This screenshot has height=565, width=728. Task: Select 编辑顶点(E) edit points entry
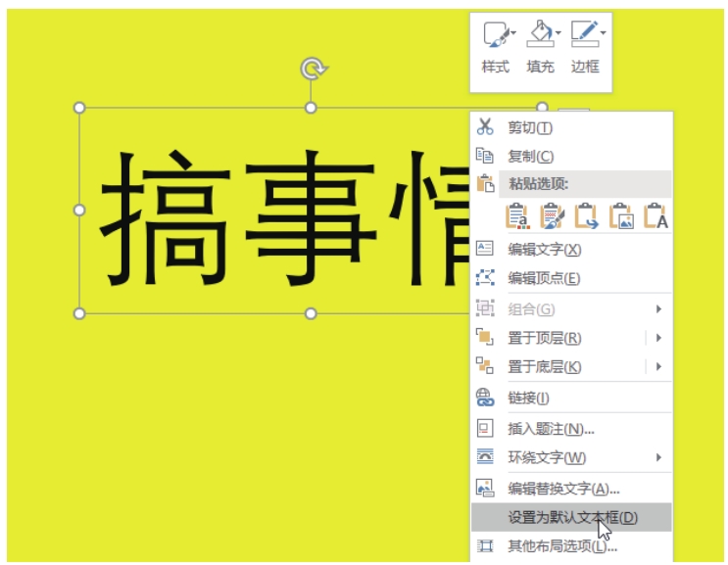pyautogui.click(x=572, y=278)
